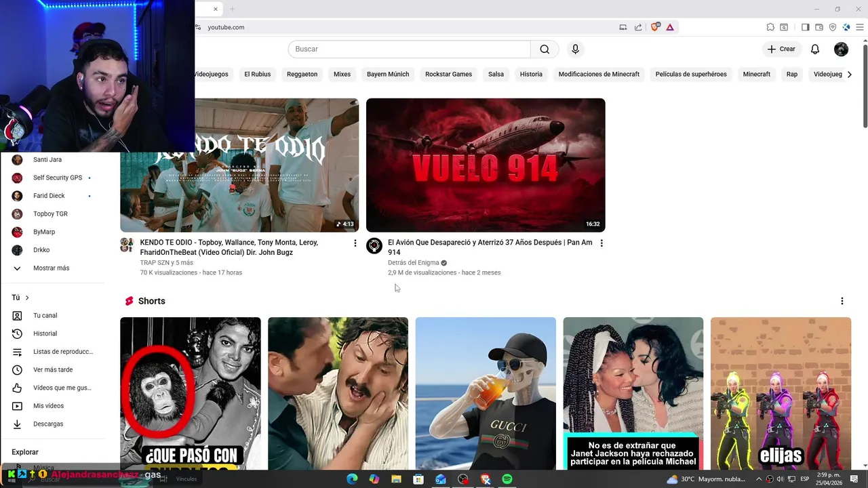868x488 pixels.
Task: Toggle the browser sidebar panel icon
Action: (x=805, y=27)
